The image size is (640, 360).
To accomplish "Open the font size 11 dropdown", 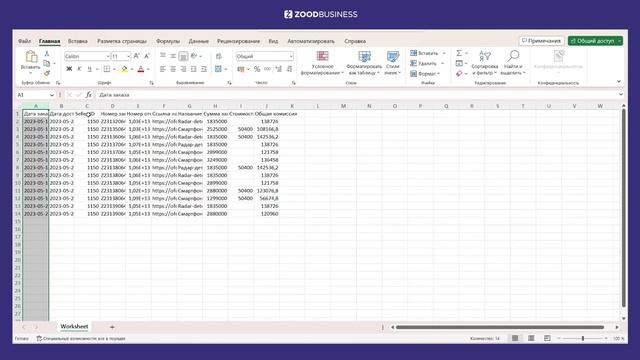I will (129, 56).
